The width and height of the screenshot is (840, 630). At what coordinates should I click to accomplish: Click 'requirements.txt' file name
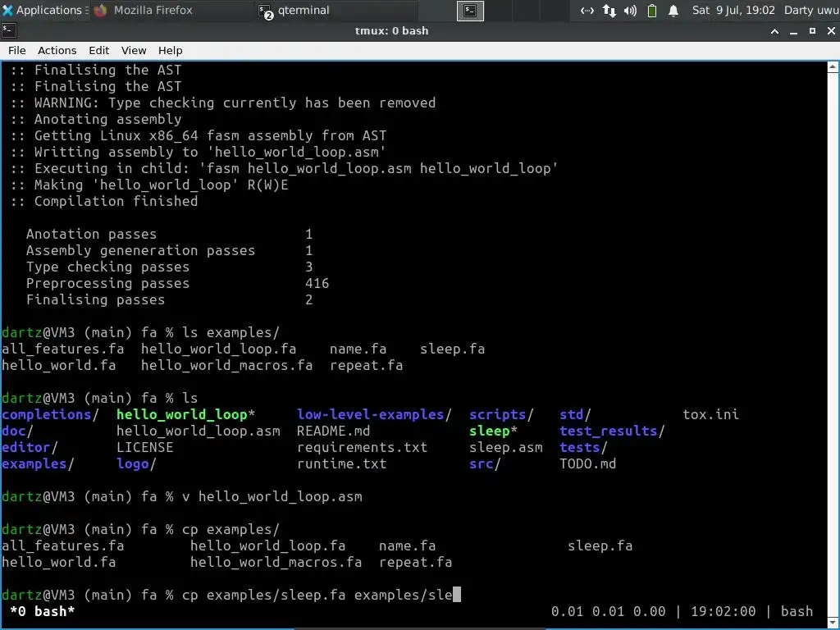click(362, 447)
